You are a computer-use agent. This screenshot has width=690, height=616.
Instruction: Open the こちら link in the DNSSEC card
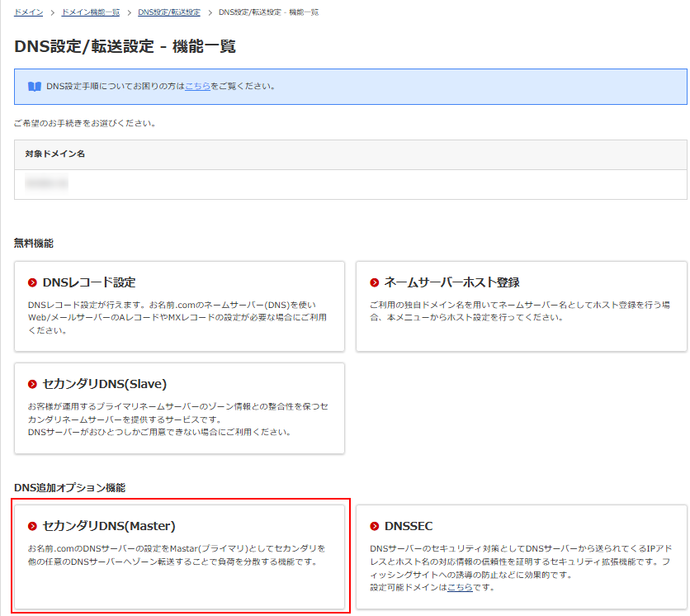coord(460,587)
